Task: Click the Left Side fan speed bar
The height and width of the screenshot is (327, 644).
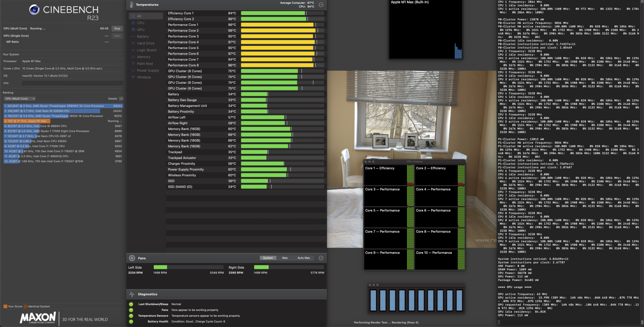Action: pyautogui.click(x=188, y=267)
